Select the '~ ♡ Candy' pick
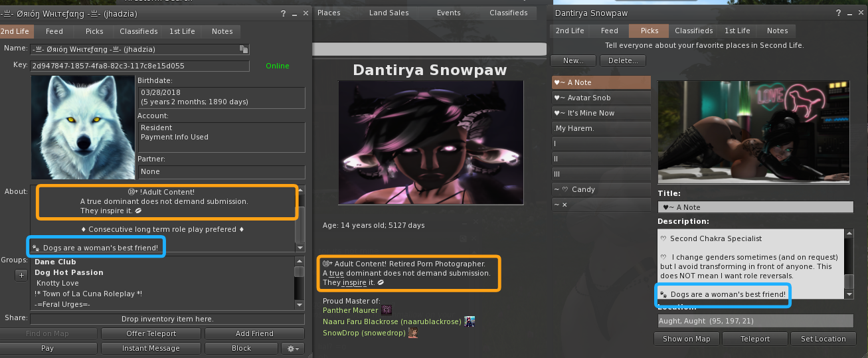The height and width of the screenshot is (358, 868). pyautogui.click(x=601, y=189)
